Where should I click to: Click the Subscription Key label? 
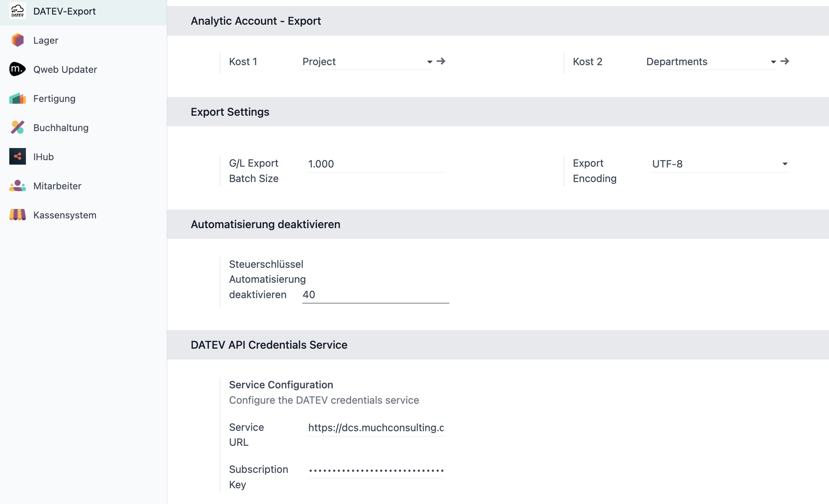(x=258, y=477)
